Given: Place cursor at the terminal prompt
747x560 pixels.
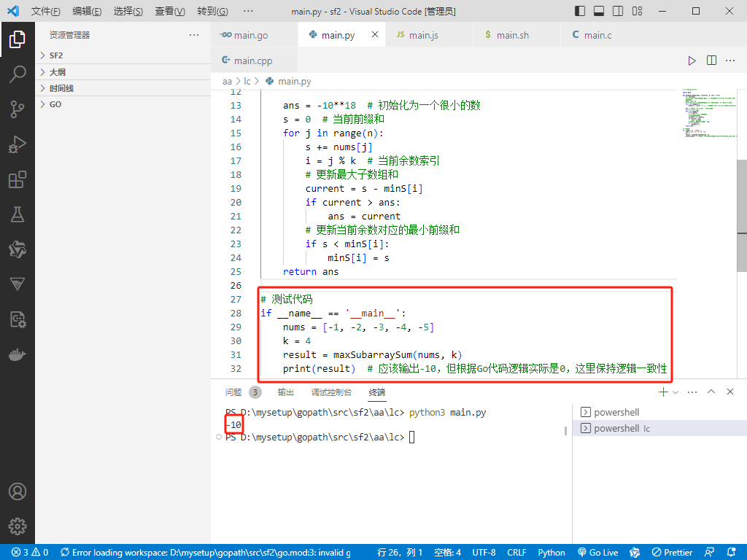Looking at the screenshot, I should click(x=412, y=437).
